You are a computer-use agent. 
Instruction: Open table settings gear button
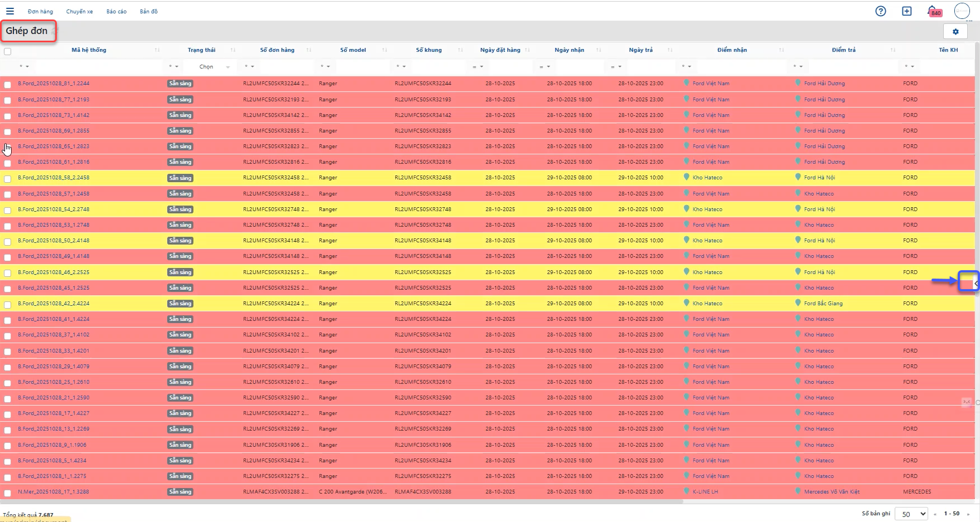click(x=955, y=32)
